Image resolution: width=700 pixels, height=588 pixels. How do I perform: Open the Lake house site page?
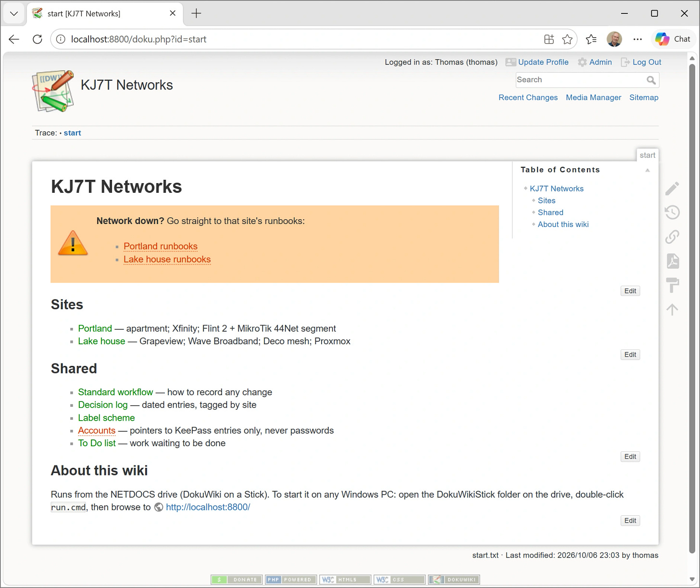(101, 341)
